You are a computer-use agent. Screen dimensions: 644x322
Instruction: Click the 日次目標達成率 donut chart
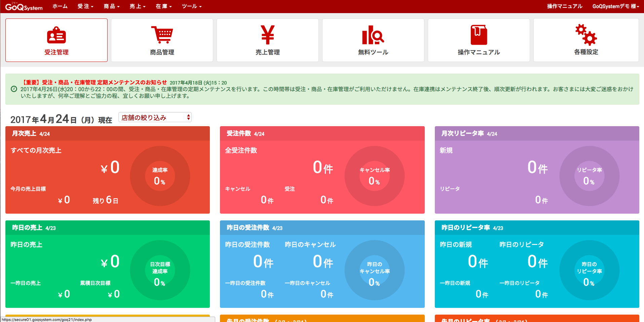160,270
